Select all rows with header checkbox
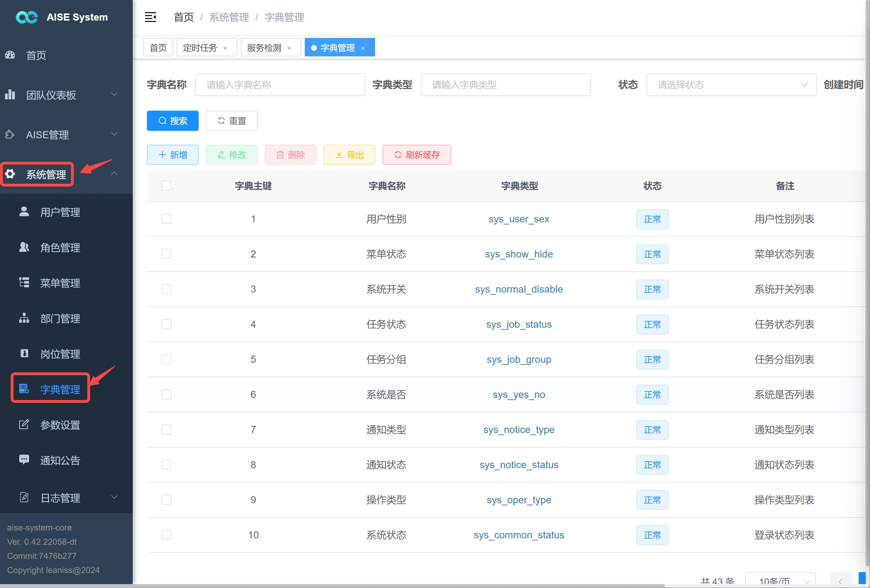Image resolution: width=870 pixels, height=588 pixels. [166, 185]
